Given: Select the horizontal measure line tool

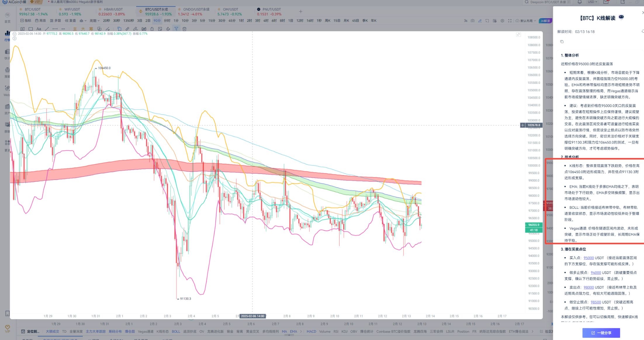Looking at the screenshot, I should tap(55, 29).
